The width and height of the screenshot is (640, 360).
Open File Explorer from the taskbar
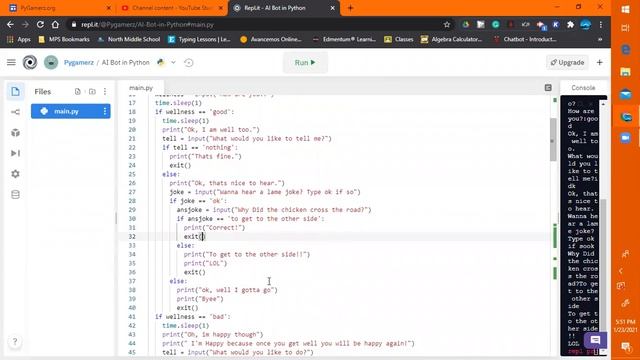coord(625,72)
